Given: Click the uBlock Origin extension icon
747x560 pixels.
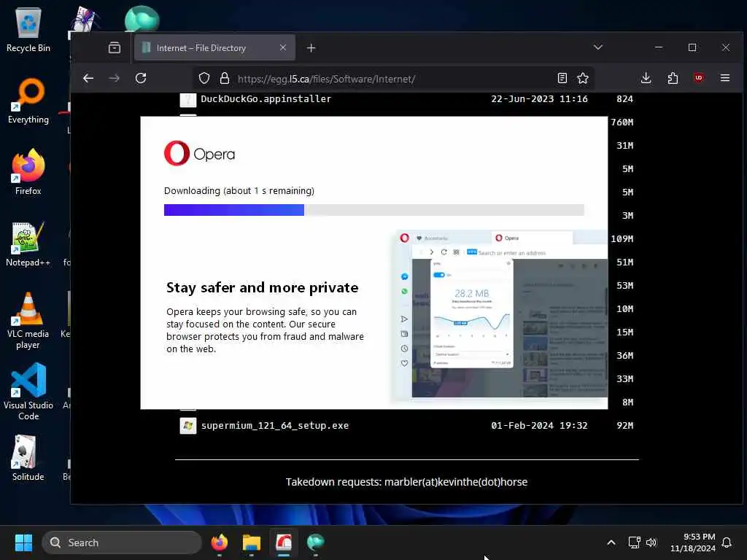Looking at the screenshot, I should pos(699,77).
